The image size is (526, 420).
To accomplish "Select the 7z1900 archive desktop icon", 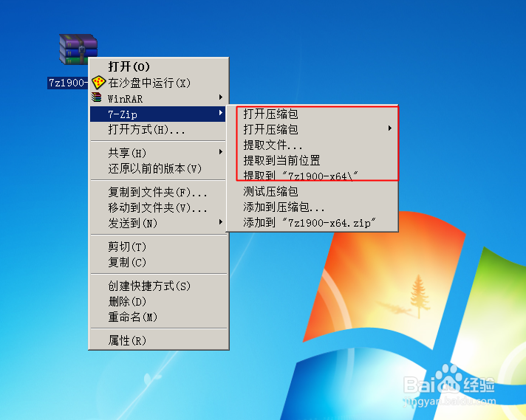I will (78, 49).
